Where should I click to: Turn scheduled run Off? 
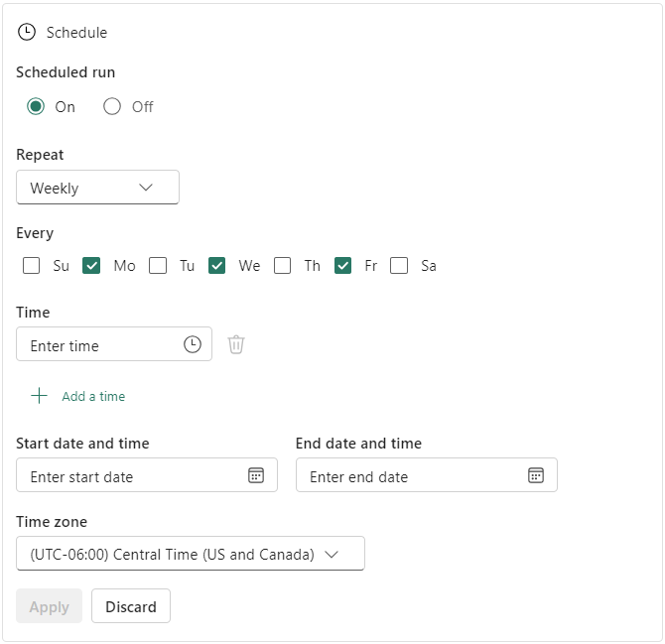(112, 107)
